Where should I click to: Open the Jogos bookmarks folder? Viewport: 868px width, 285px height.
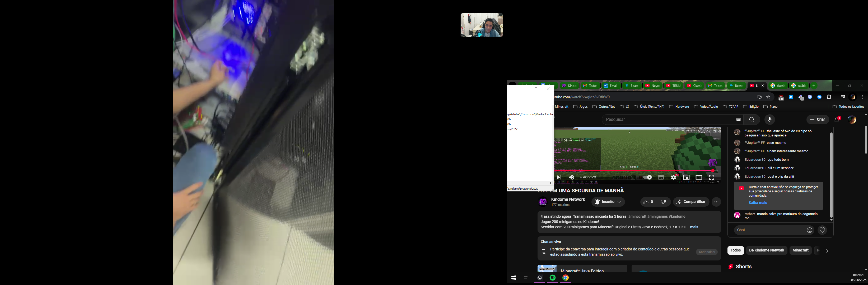[581, 107]
